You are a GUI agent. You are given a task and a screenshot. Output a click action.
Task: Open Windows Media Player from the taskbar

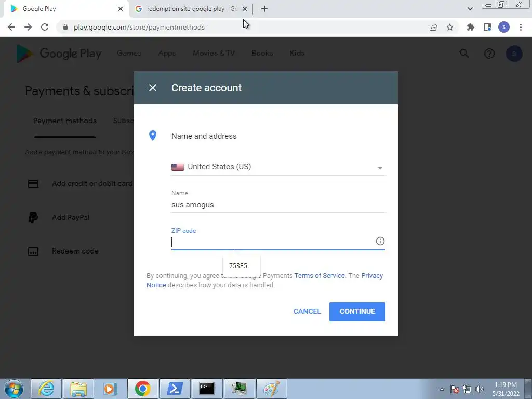[x=110, y=389]
